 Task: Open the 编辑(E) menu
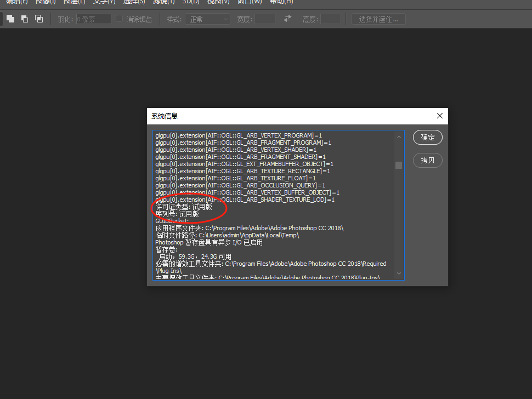point(16,2)
